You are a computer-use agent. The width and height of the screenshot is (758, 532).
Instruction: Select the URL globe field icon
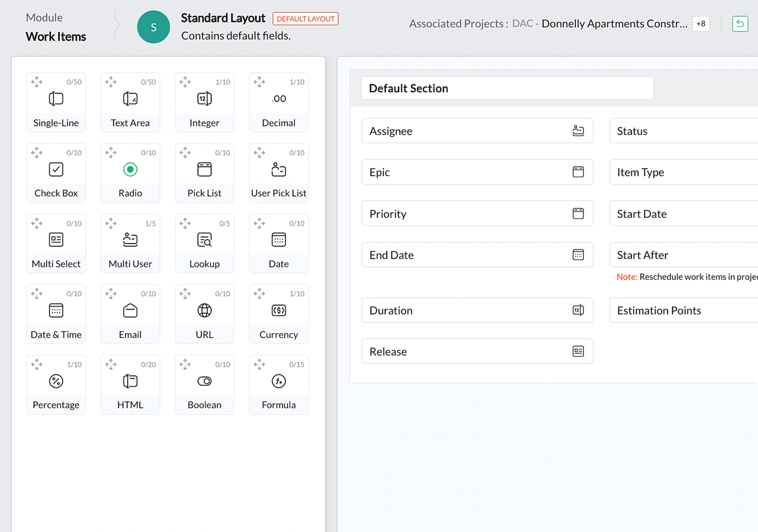pyautogui.click(x=204, y=310)
